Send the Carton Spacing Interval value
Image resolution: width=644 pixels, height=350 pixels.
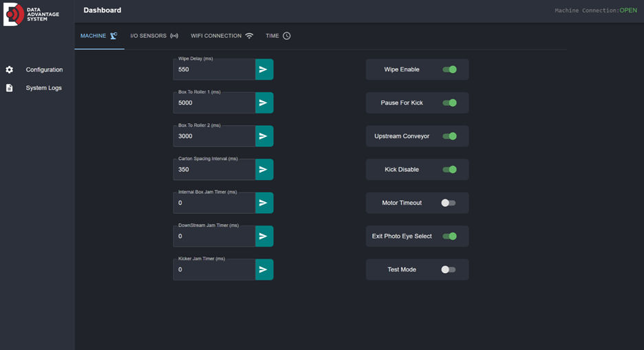coord(264,169)
